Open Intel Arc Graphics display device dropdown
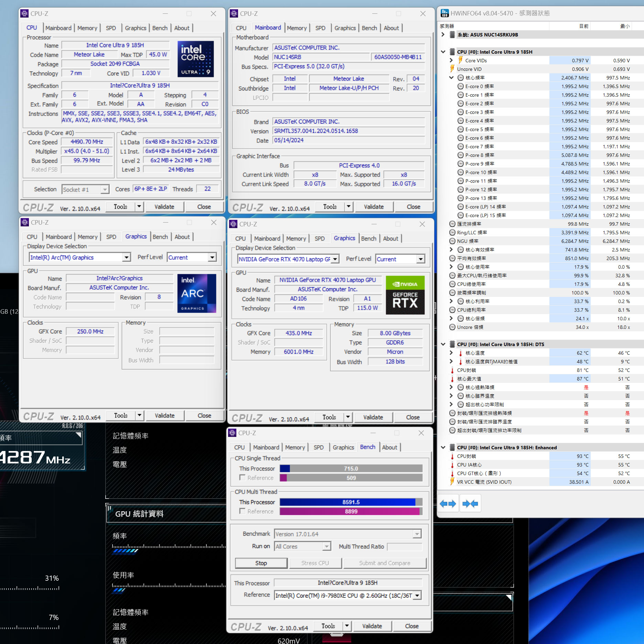The height and width of the screenshot is (644, 644). pyautogui.click(x=127, y=257)
